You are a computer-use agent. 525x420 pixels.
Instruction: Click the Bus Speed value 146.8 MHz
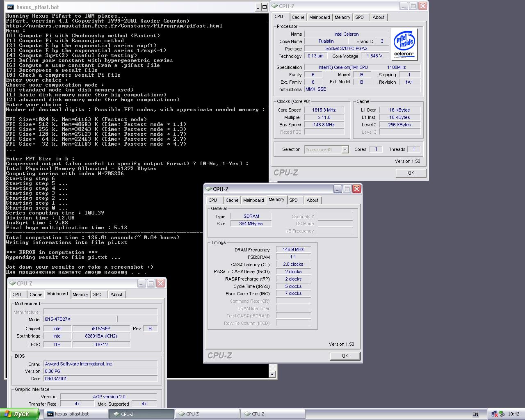324,125
